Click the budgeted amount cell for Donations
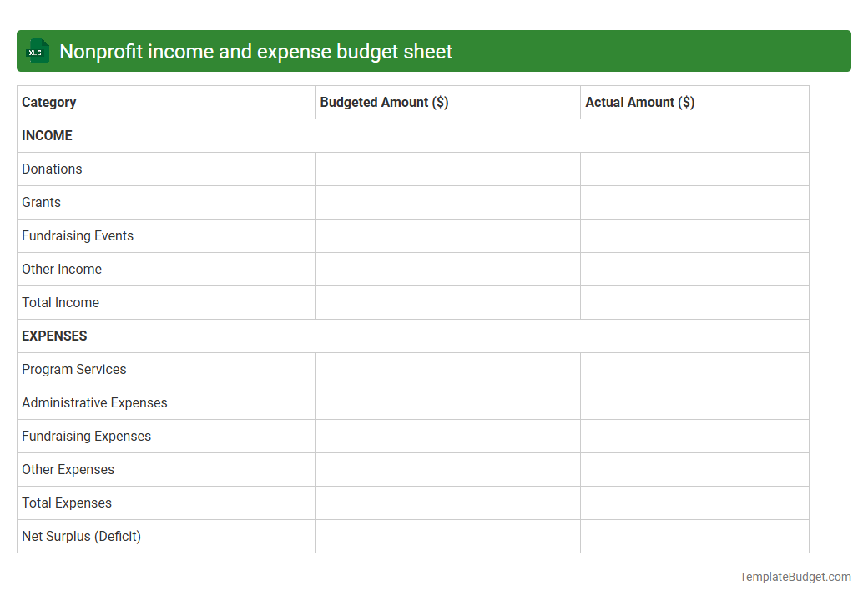This screenshot has height=601, width=868. (447, 169)
